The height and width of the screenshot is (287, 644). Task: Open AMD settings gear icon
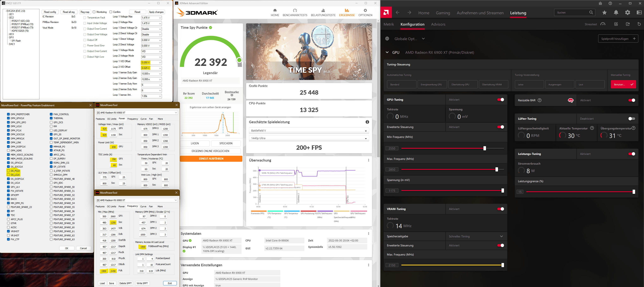click(x=627, y=12)
